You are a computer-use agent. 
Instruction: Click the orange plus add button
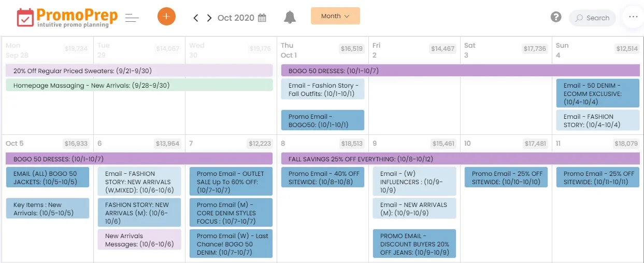166,17
